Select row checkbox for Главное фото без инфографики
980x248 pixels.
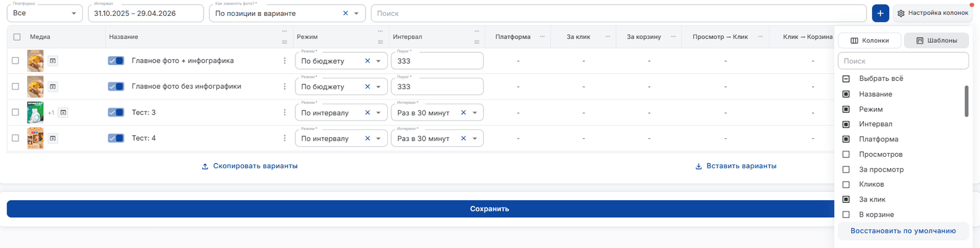coord(15,87)
